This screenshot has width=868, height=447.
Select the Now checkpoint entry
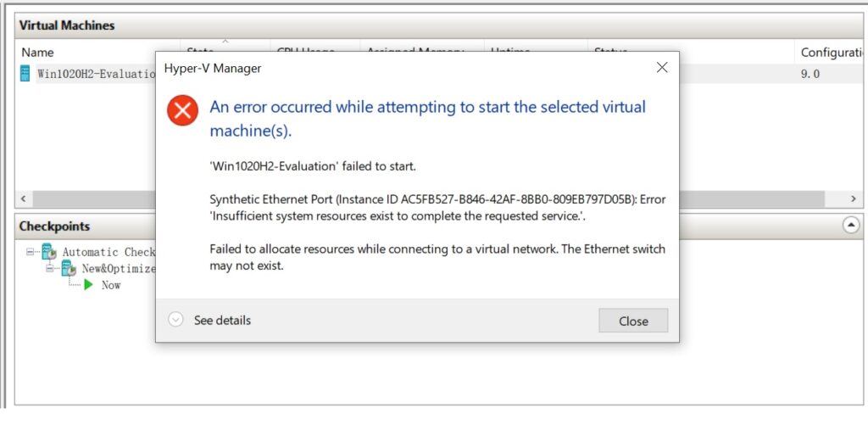pyautogui.click(x=111, y=285)
